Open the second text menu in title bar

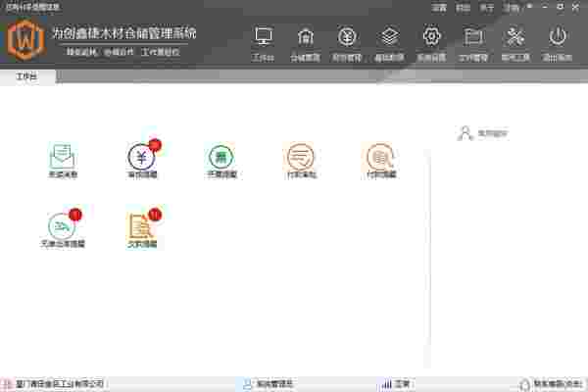tap(463, 8)
